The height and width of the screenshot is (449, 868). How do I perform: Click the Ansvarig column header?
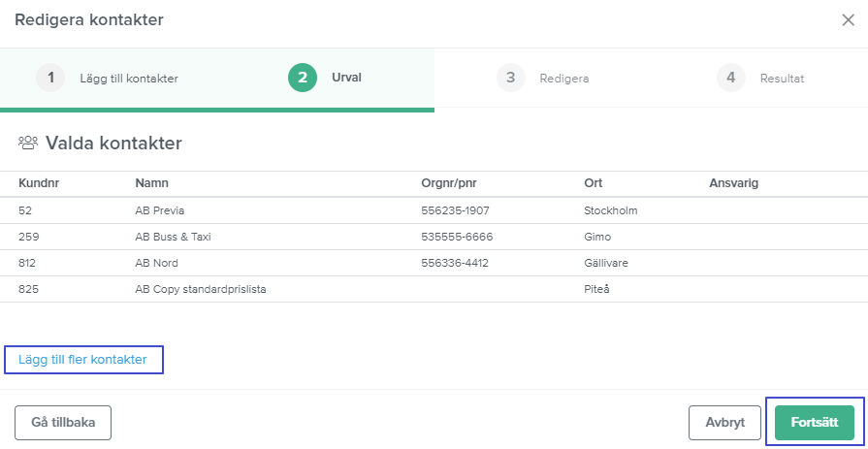click(733, 183)
